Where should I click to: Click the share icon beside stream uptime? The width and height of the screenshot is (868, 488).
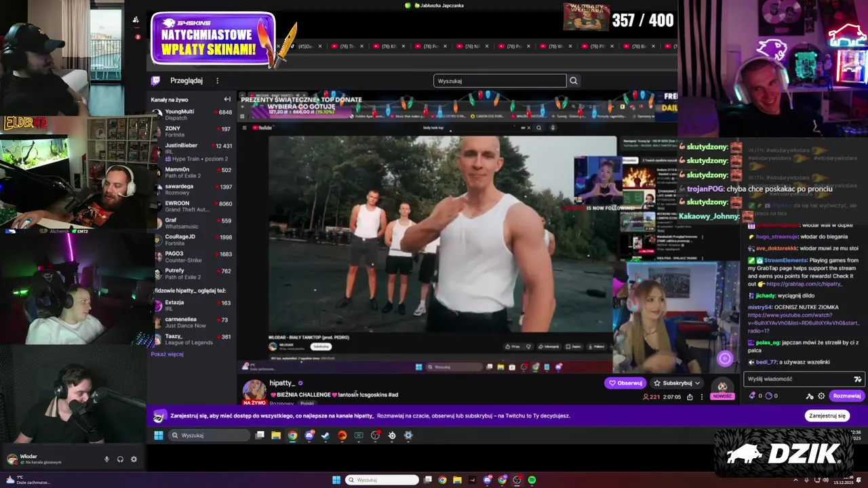tap(690, 397)
